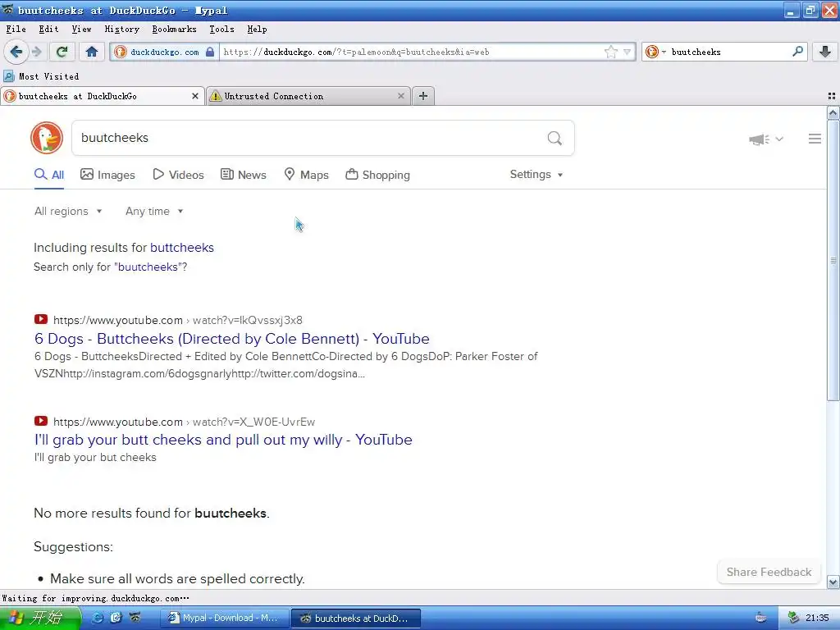Screen dimensions: 840x630
Task: Open the Edit menu
Action: coord(48,29)
